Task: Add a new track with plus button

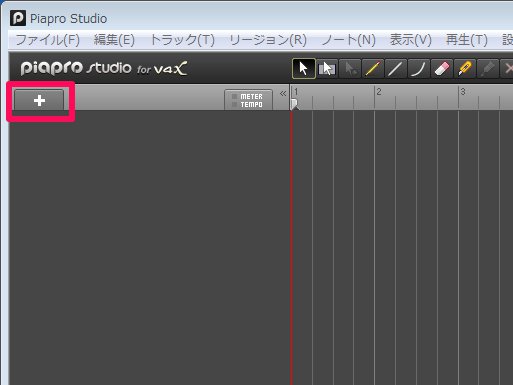Action: (x=39, y=100)
